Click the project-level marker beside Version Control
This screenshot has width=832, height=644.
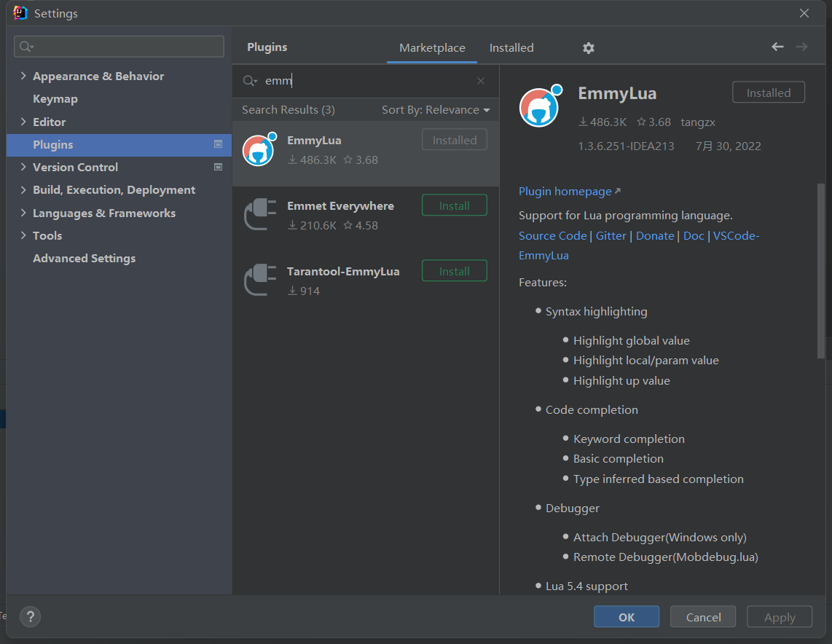click(x=218, y=167)
